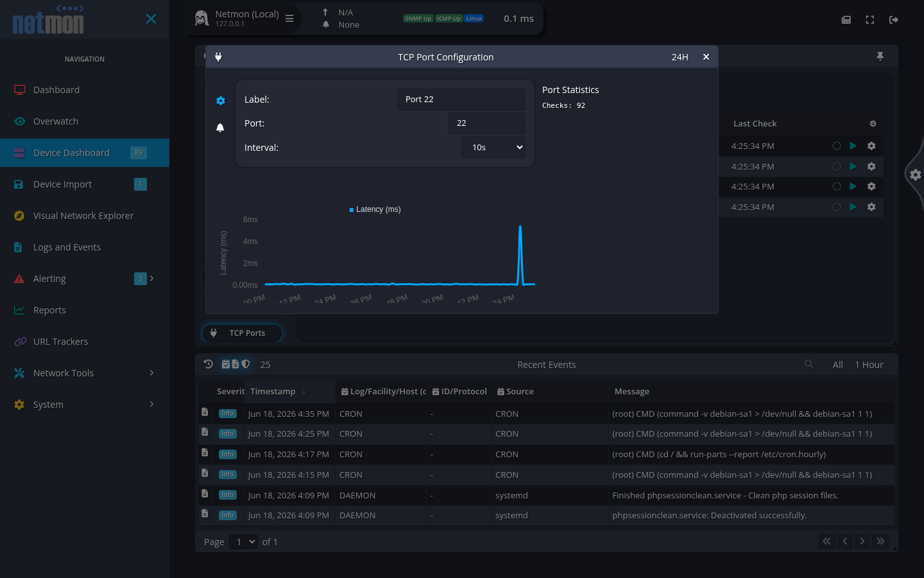Open the column settings gear beside Last Check
Viewport: 924px width, 578px height.
(873, 123)
